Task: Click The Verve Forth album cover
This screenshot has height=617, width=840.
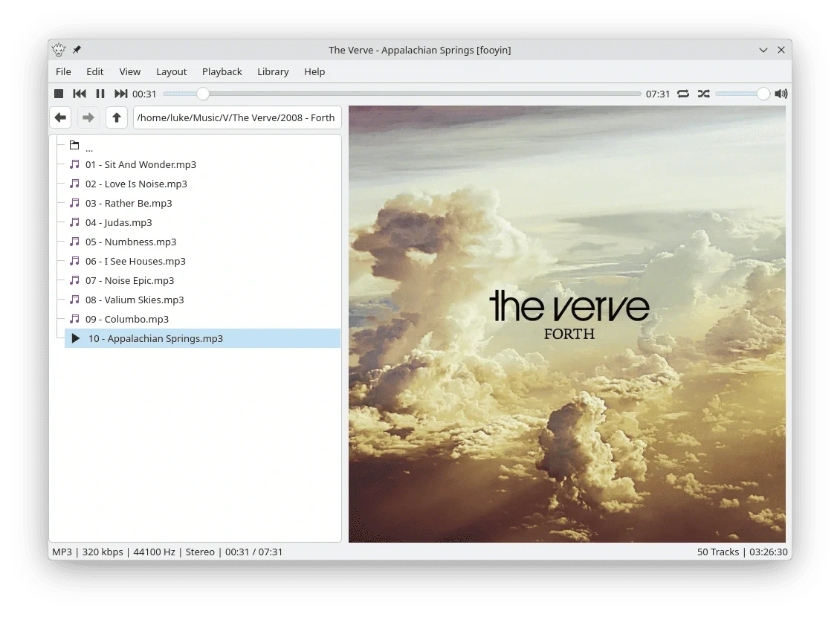Action: (566, 324)
